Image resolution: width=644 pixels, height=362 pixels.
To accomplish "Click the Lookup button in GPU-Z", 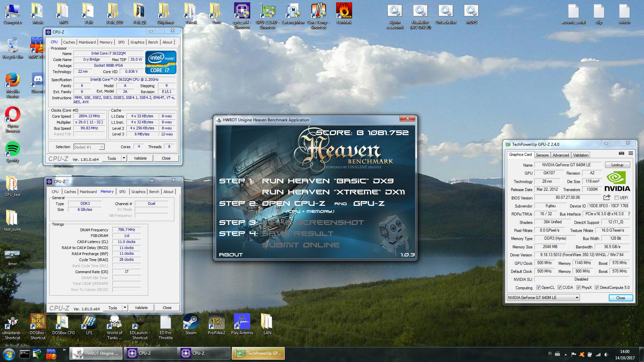I will click(x=617, y=165).
